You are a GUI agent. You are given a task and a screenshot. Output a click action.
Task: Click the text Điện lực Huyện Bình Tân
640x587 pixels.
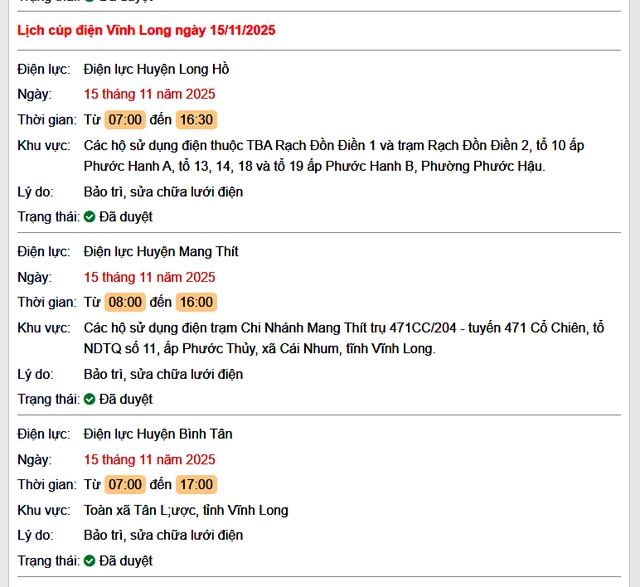coord(158,434)
